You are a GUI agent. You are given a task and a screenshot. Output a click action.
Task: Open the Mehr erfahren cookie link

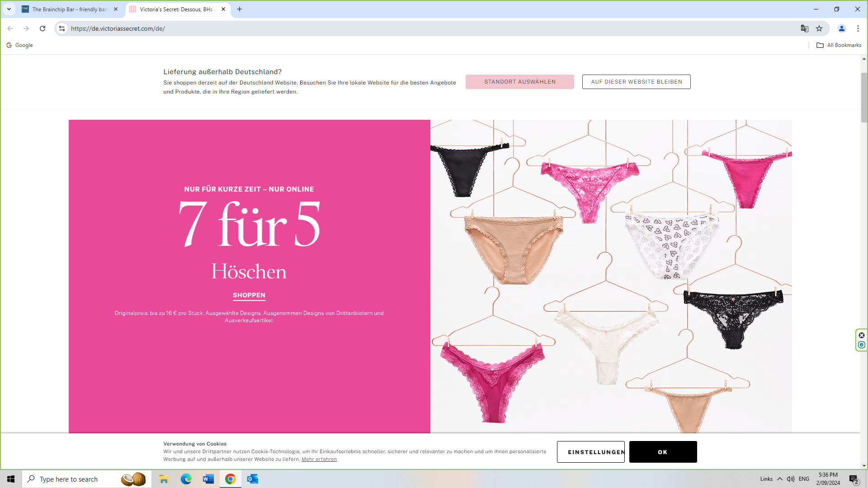point(319,459)
